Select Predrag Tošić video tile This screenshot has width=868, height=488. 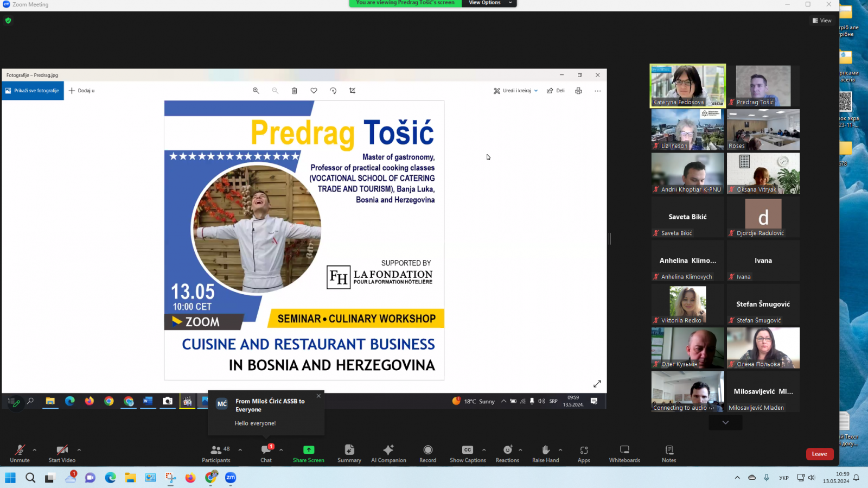(x=763, y=86)
